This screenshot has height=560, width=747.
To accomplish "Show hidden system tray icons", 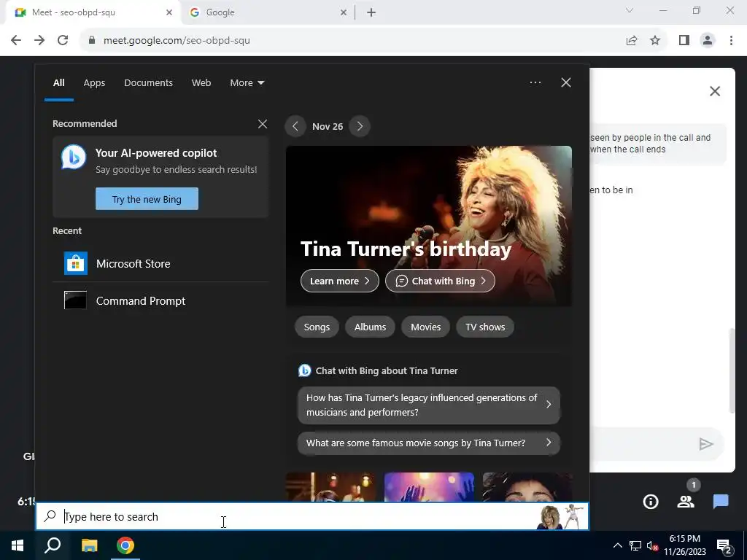I will pyautogui.click(x=617, y=545).
